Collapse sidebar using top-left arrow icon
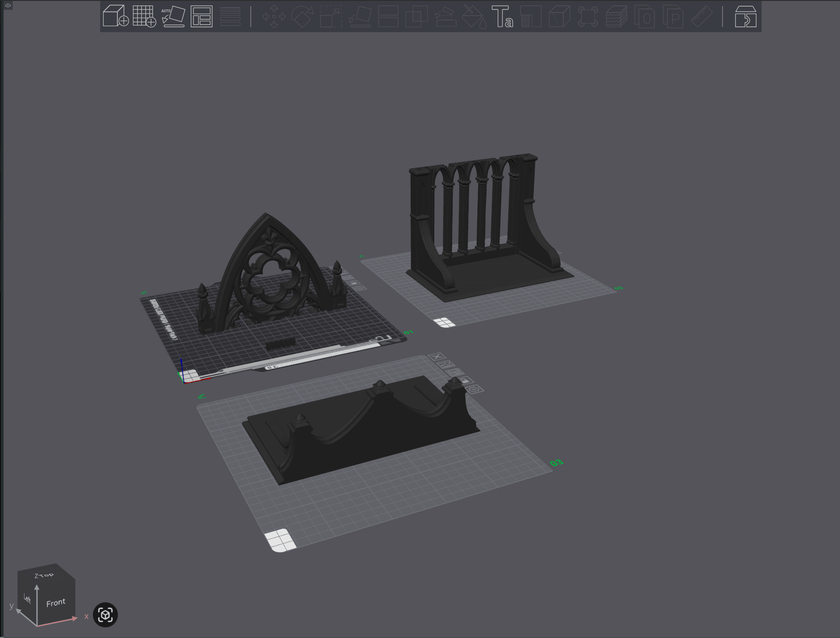 click(8, 5)
